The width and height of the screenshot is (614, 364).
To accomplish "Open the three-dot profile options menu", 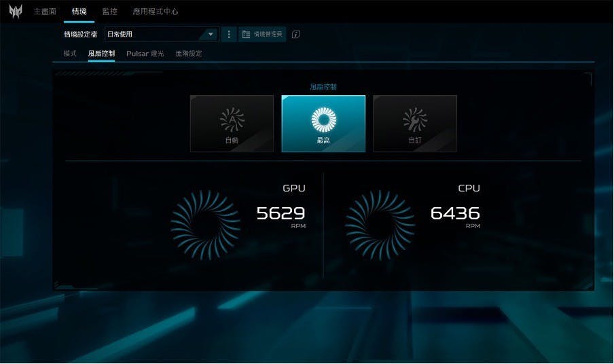I will [x=229, y=35].
